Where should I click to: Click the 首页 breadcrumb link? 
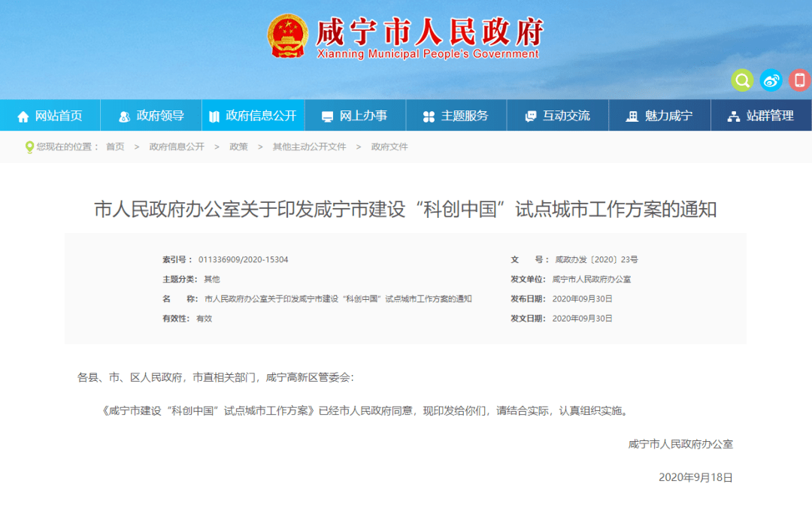pos(115,147)
